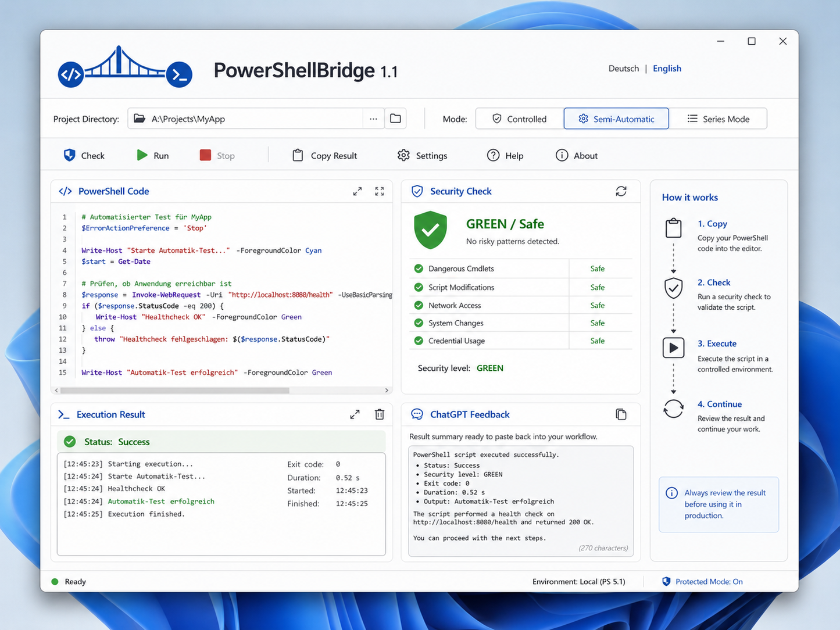
Task: Click the PowerShellBridge bridge logo
Action: click(x=125, y=67)
